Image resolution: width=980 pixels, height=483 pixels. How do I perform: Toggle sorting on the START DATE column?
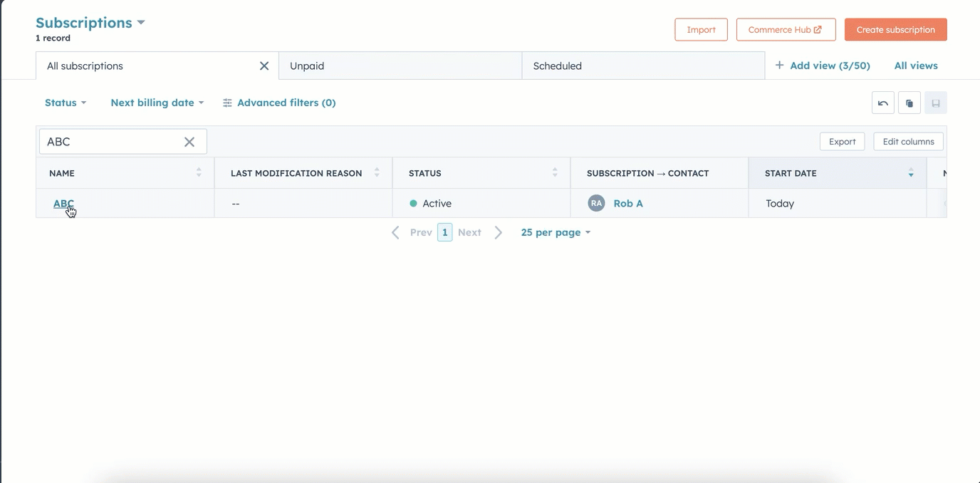(910, 172)
